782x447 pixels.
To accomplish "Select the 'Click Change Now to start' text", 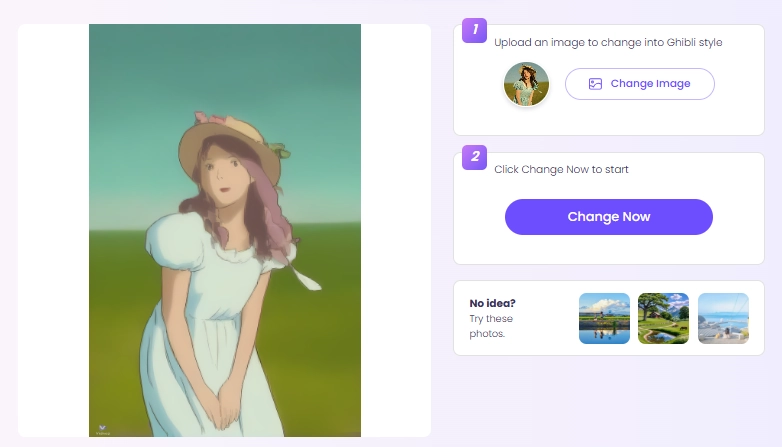I will tap(561, 170).
